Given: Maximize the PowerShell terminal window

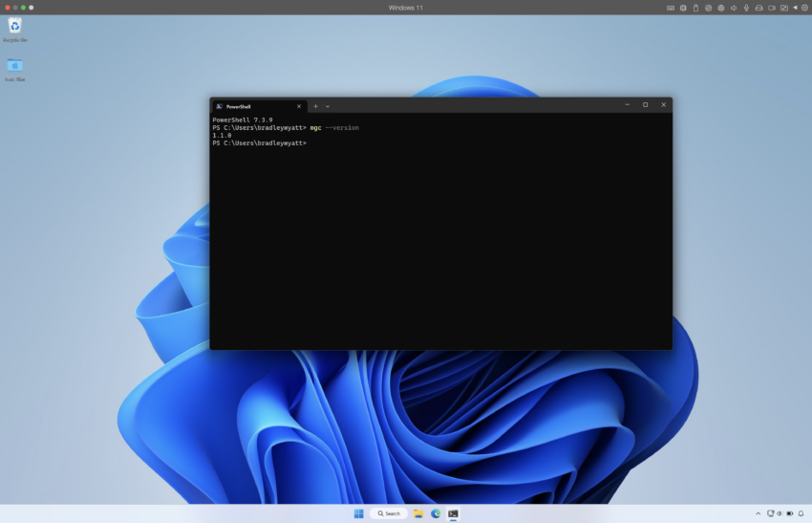Looking at the screenshot, I should (x=645, y=105).
